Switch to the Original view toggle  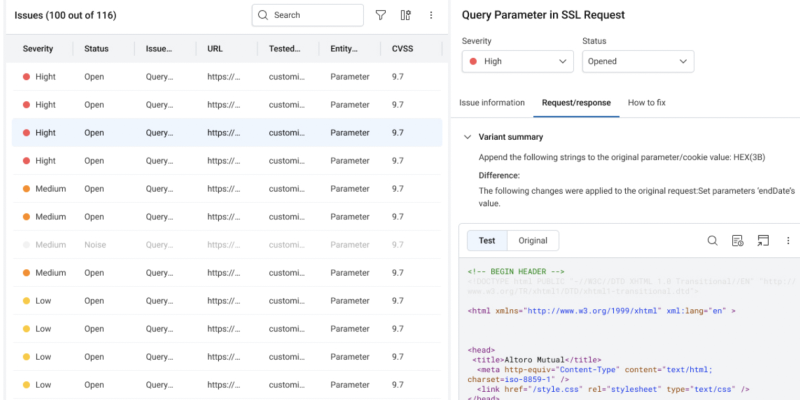coord(532,240)
